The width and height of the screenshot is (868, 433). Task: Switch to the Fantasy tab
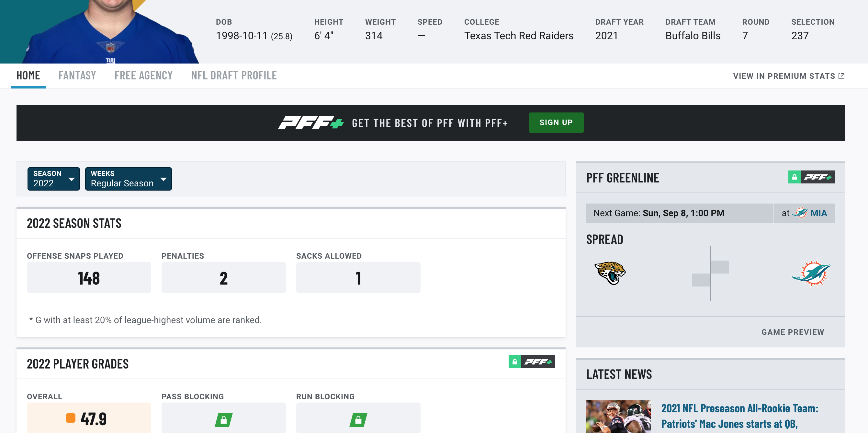click(x=77, y=76)
